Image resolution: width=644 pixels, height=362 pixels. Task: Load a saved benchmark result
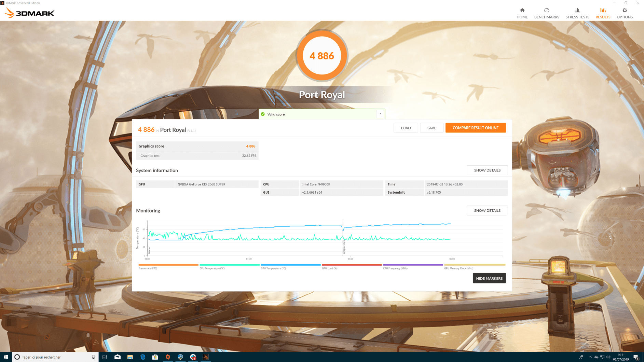(x=406, y=128)
